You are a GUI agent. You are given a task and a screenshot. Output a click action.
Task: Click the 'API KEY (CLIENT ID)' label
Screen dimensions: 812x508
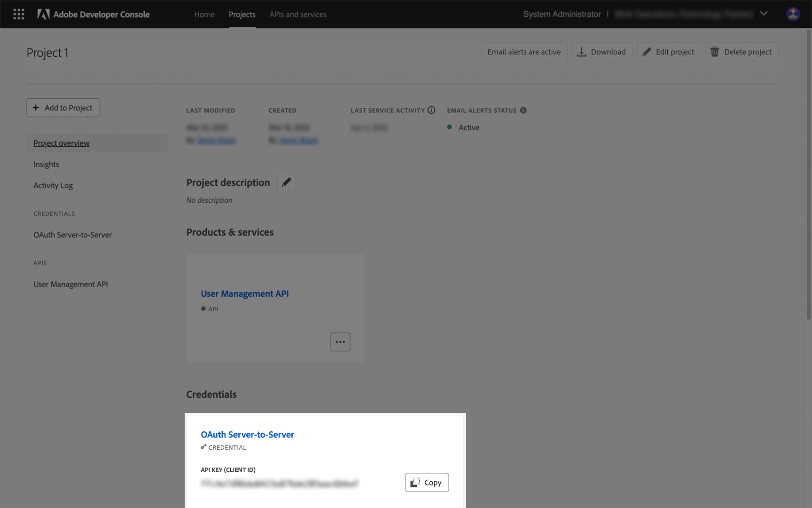point(228,470)
